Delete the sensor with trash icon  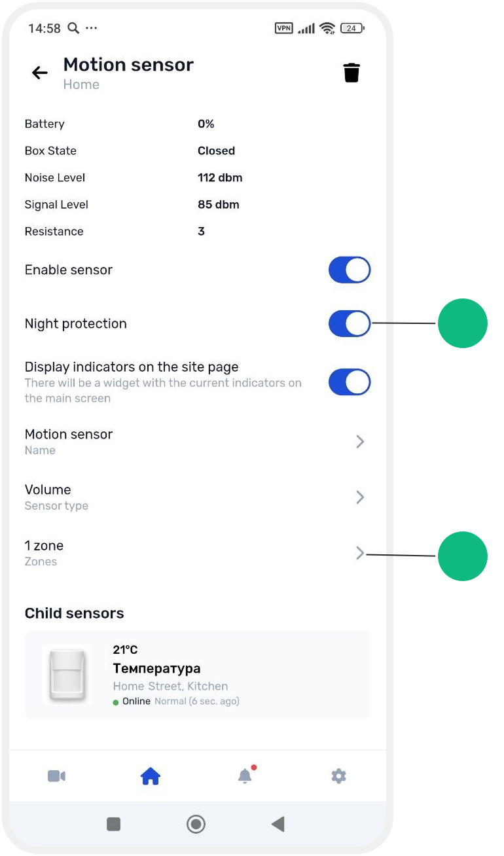coord(351,73)
